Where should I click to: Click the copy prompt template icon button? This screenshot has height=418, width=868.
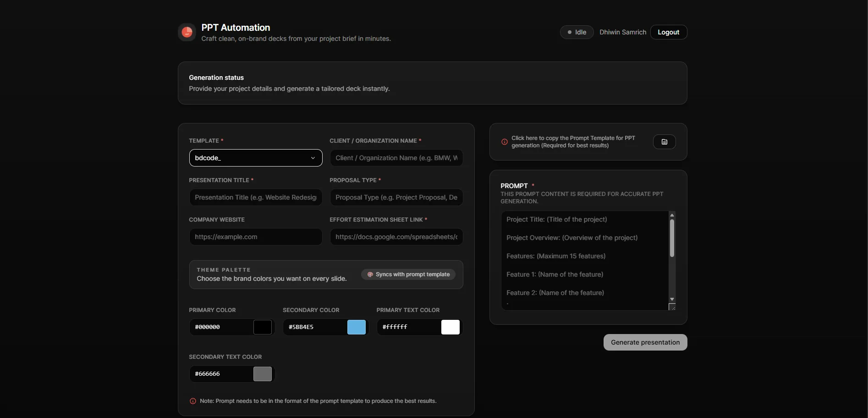click(x=664, y=142)
